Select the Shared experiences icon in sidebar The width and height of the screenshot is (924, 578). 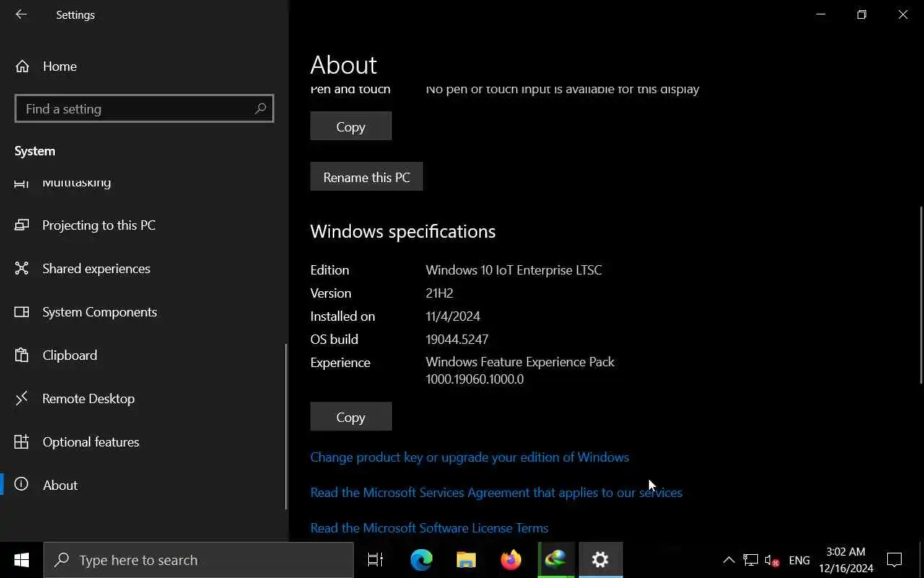click(x=22, y=268)
